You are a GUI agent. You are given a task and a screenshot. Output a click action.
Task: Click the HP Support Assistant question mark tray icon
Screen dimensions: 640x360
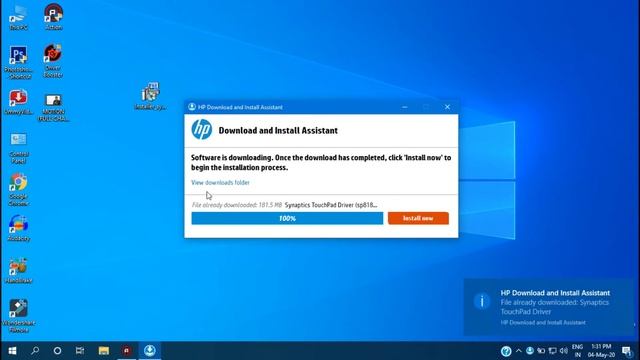[506, 351]
